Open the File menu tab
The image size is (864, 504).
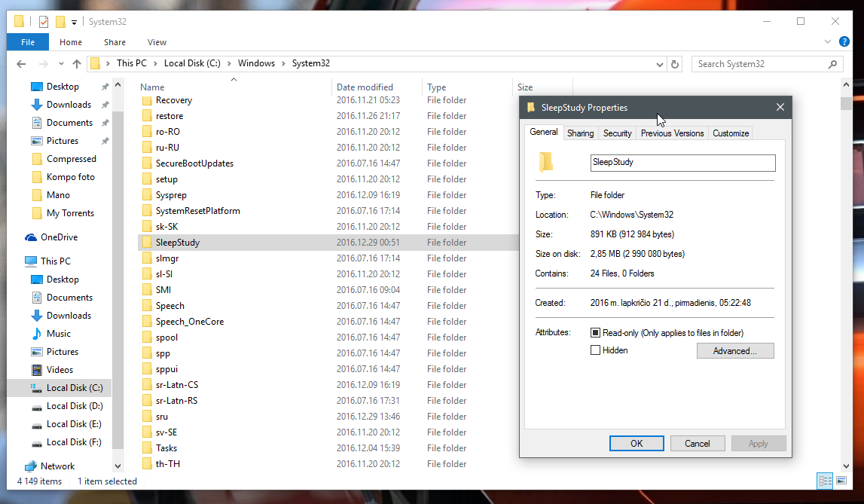28,42
